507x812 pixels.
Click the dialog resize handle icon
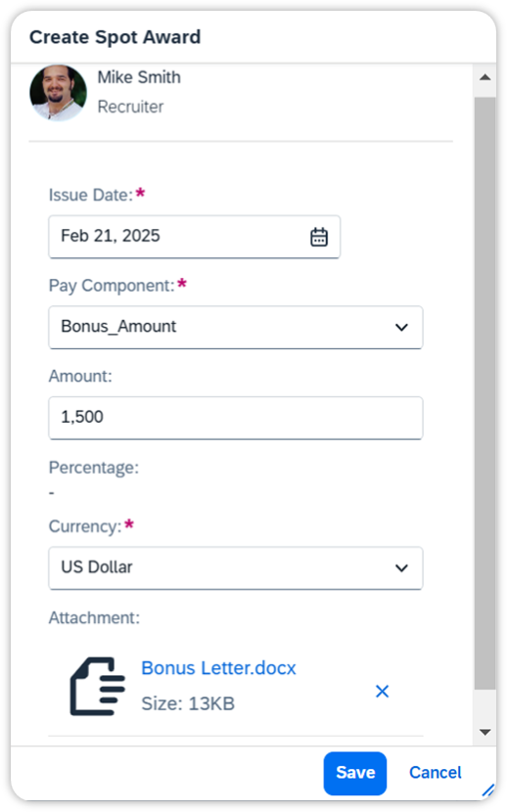point(487,789)
